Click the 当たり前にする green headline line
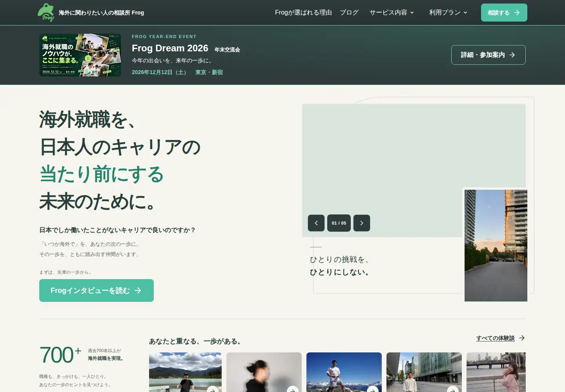 click(x=102, y=174)
